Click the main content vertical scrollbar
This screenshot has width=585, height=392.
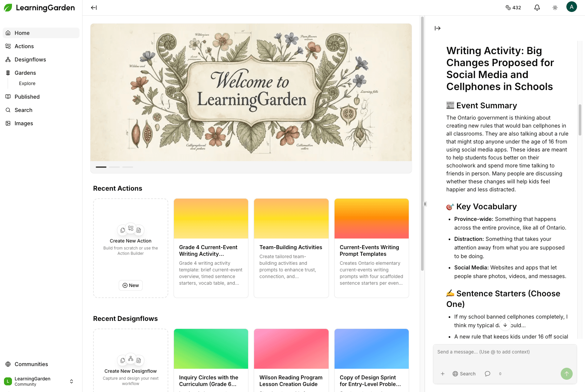coord(422,144)
